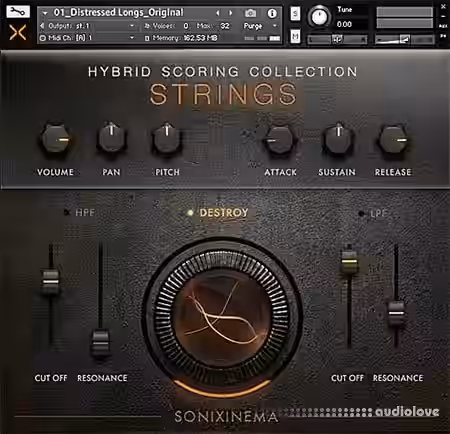This screenshot has height=434, width=450.
Task: Solo the instrument with S button
Action: coord(295,14)
